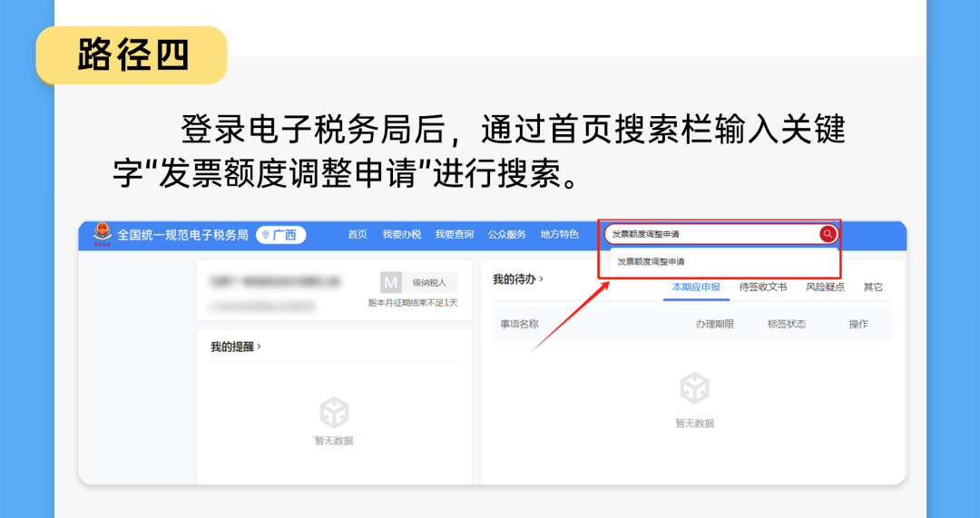980x518 pixels.
Task: Choose the 发票额度调整申请 search suggestion
Action: coord(724,262)
